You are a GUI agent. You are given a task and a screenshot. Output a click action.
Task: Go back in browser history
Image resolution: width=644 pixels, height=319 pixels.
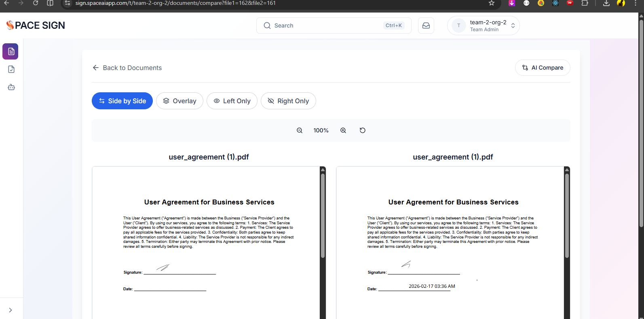pyautogui.click(x=6, y=3)
